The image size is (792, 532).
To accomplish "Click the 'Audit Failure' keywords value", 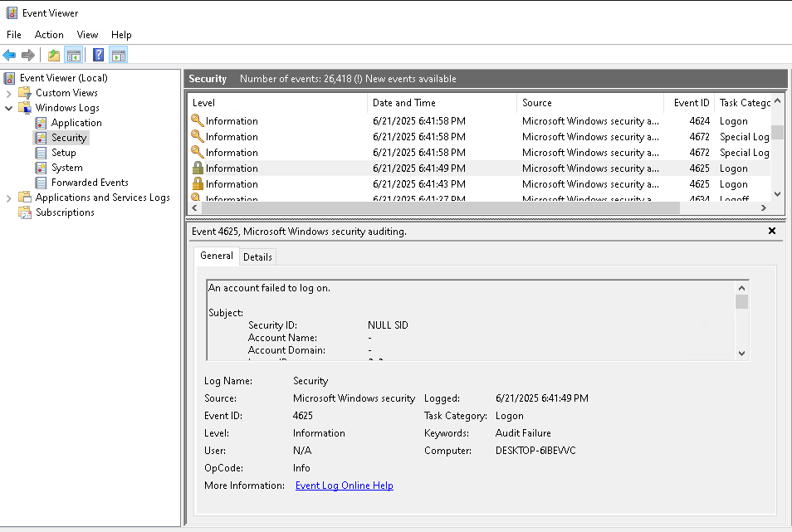I will [523, 433].
